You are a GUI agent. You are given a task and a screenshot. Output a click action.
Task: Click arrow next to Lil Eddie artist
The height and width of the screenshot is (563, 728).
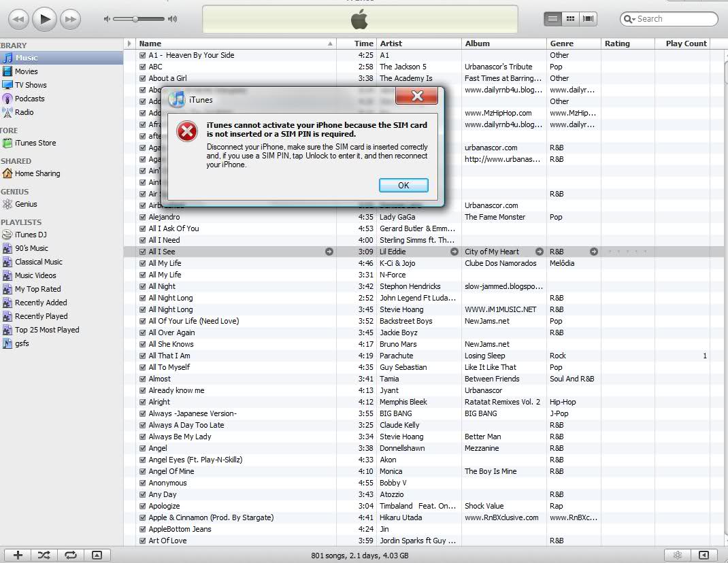454,252
